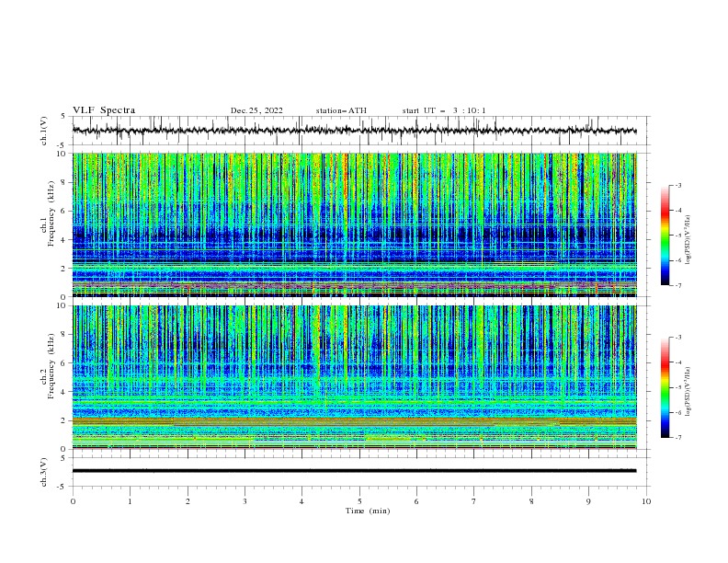Click the 'start UT = 3:10:1' label

click(444, 110)
